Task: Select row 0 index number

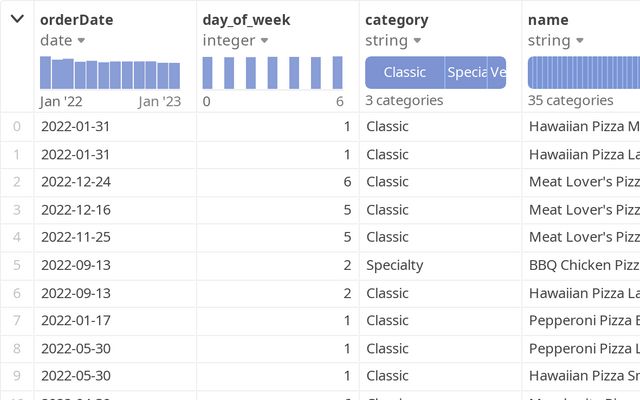Action: point(16,127)
